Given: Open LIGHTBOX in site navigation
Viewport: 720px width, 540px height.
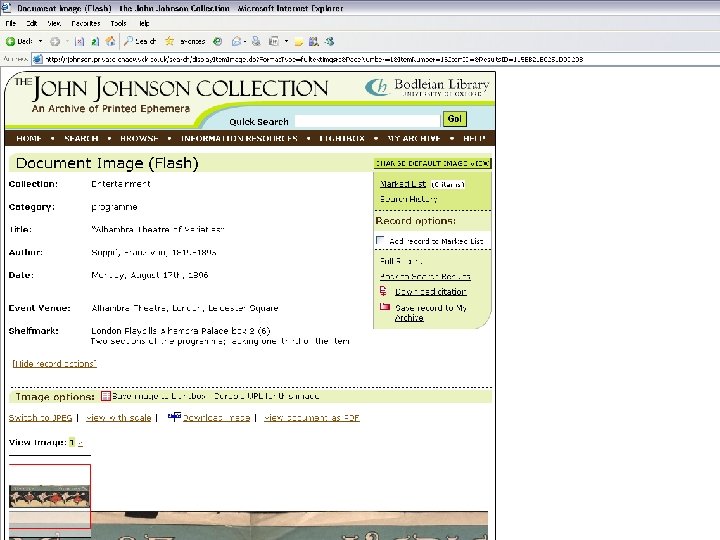Looking at the screenshot, I should pyautogui.click(x=342, y=138).
